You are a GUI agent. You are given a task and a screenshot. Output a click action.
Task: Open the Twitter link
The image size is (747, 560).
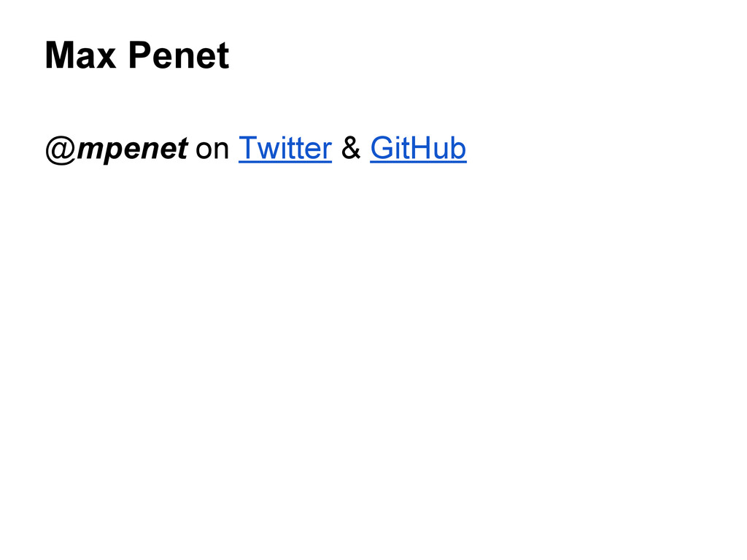[x=285, y=148]
